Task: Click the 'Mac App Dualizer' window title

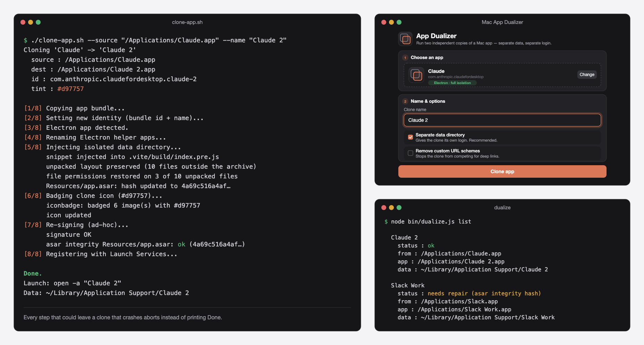Action: tap(502, 22)
